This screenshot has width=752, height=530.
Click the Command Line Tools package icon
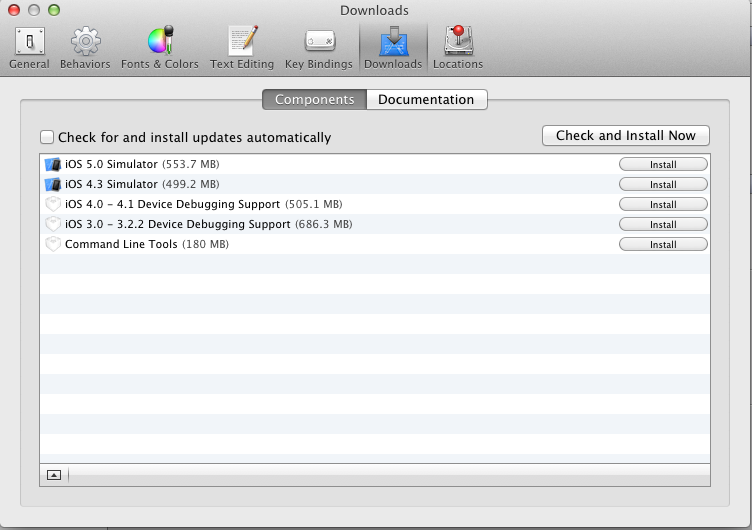53,245
